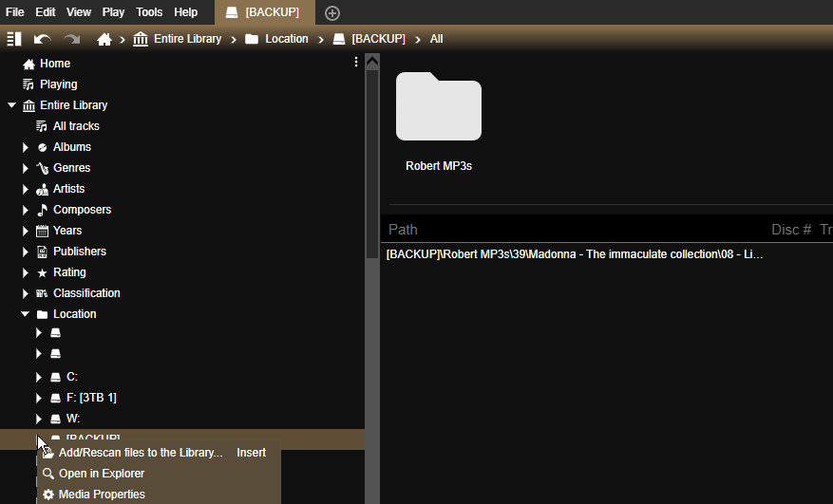The width and height of the screenshot is (833, 504).
Task: Expand the F: [3TB 1] drive node
Action: click(39, 398)
